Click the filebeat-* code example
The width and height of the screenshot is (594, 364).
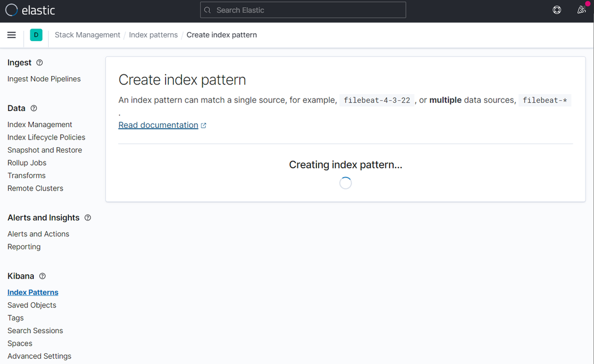click(545, 100)
